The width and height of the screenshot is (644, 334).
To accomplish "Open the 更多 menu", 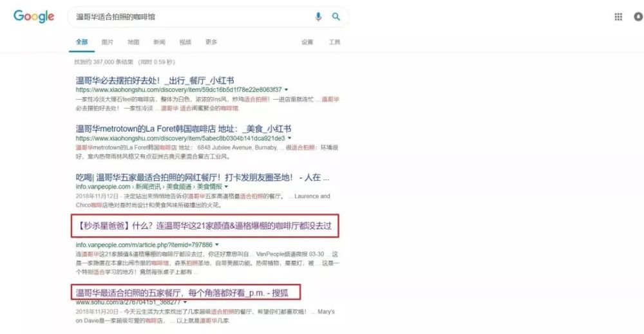I will click(211, 42).
